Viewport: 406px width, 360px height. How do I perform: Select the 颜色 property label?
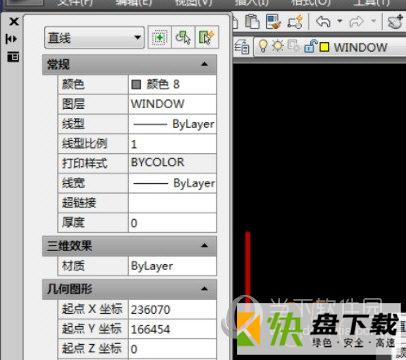pos(73,84)
